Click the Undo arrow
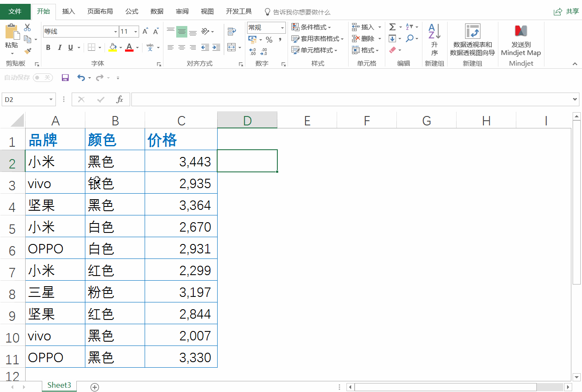 81,78
